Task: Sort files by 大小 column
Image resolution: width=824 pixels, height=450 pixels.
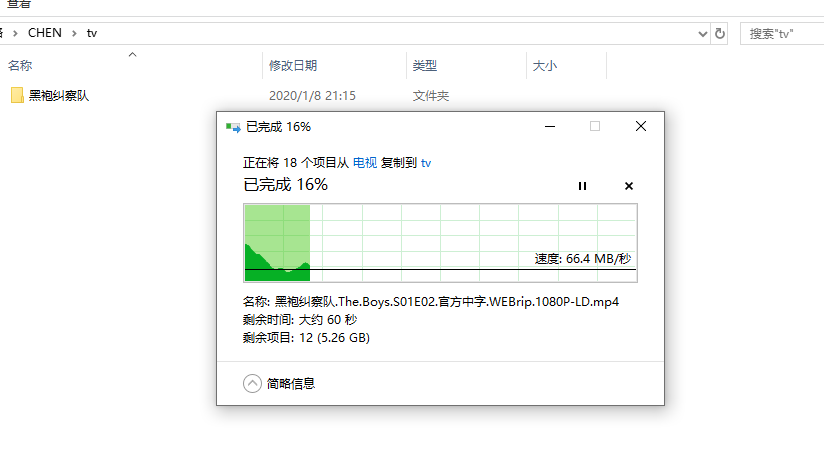Action: pos(544,66)
